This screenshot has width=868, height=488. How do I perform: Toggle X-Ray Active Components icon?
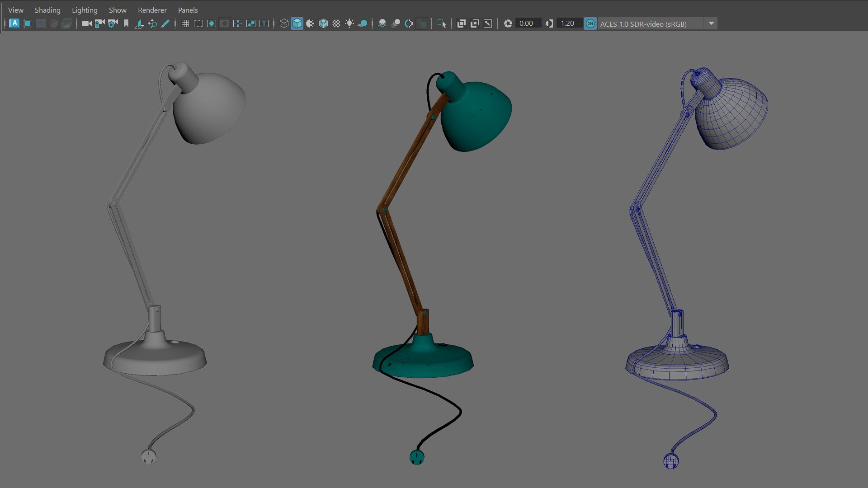[475, 23]
